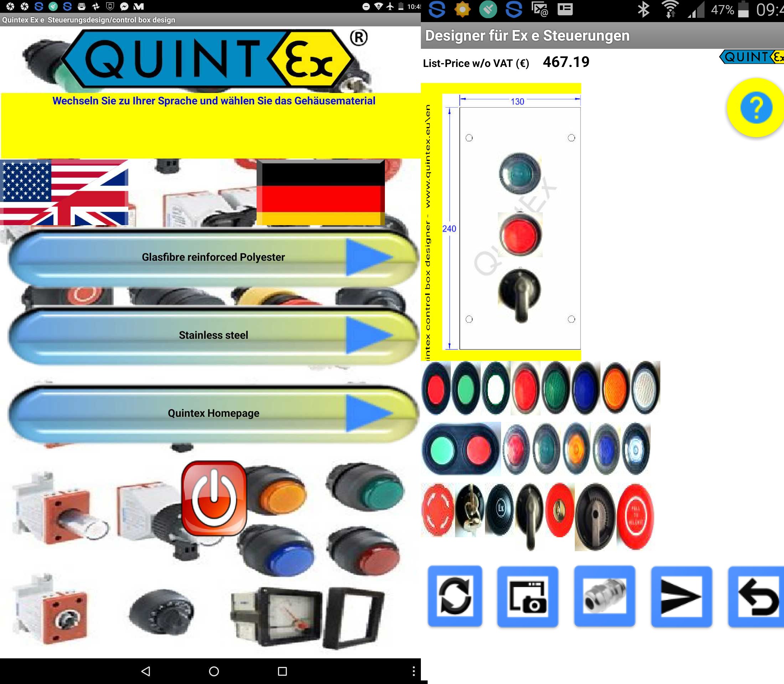Select the selector switch in drawing
This screenshot has height=684, width=784.
[520, 295]
